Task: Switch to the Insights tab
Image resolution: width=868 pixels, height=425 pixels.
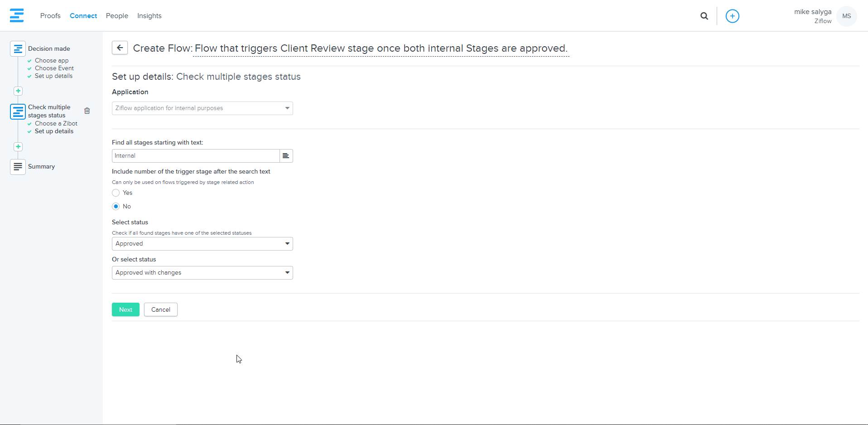Action: [149, 16]
